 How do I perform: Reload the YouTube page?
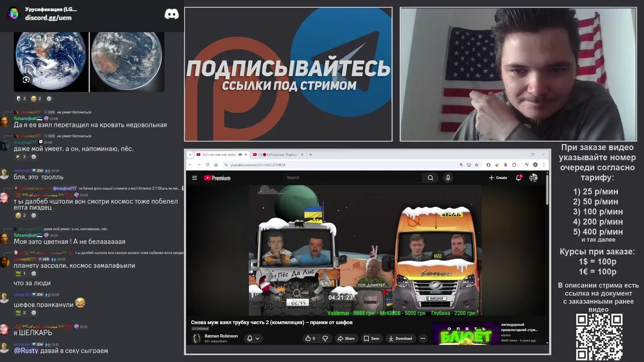point(208,165)
